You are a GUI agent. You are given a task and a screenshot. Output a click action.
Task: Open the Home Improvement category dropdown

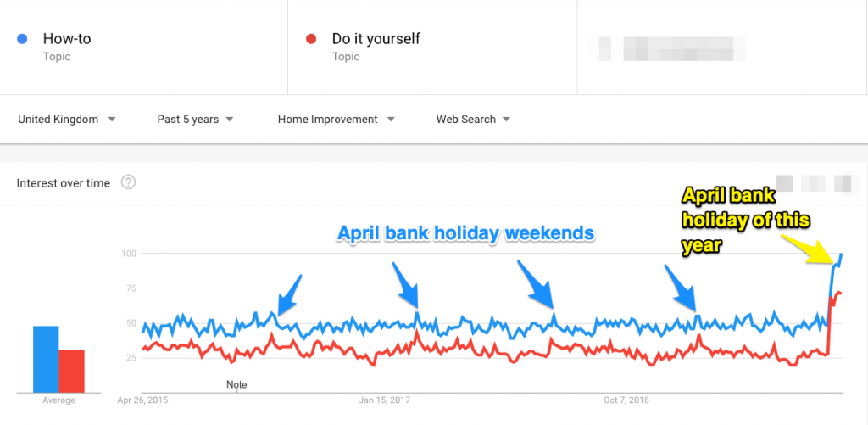[x=337, y=119]
